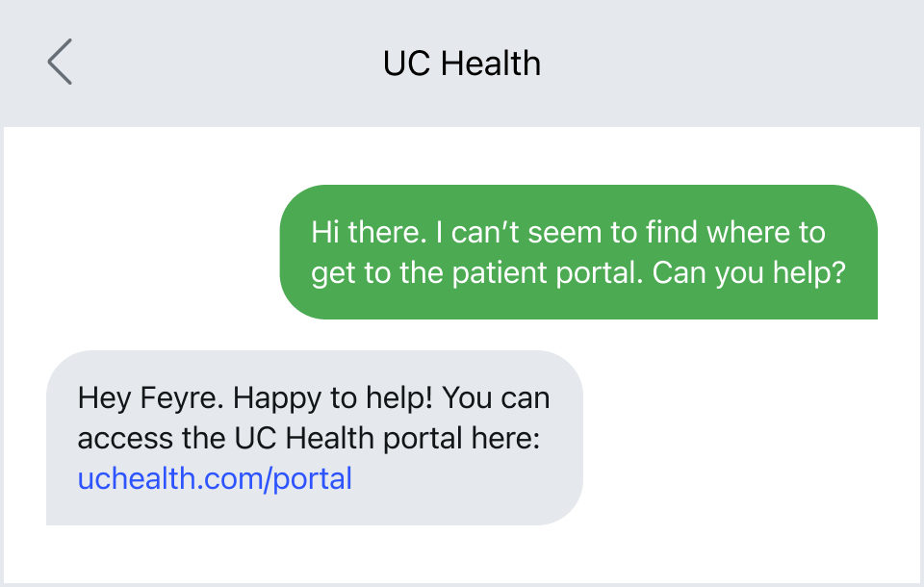
Task: Select the help response bubble on the left
Action: (x=314, y=438)
